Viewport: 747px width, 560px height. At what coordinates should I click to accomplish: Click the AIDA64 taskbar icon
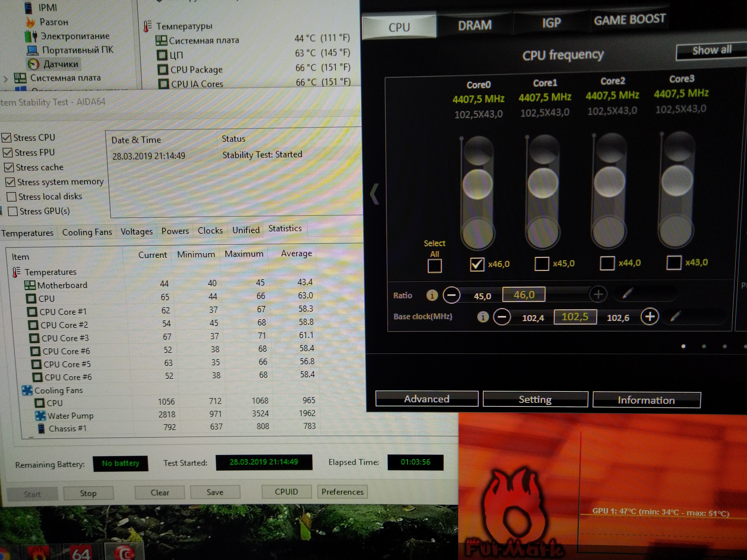point(81,553)
